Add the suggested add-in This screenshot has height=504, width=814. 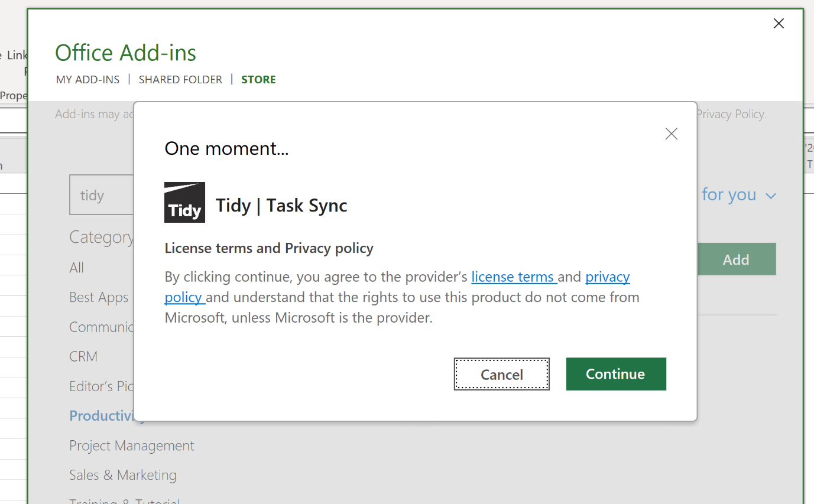[736, 259]
